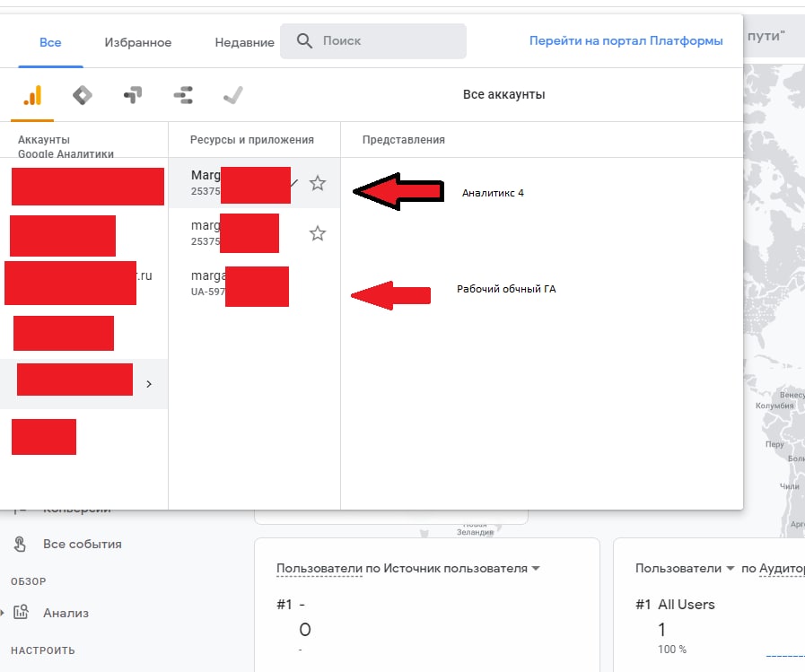Select the marga UA-597 property row

pyautogui.click(x=254, y=284)
